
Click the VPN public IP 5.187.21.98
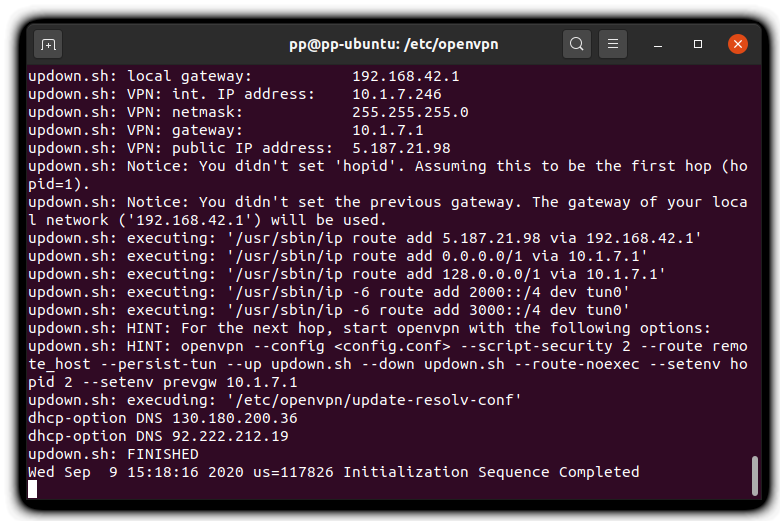pos(401,148)
